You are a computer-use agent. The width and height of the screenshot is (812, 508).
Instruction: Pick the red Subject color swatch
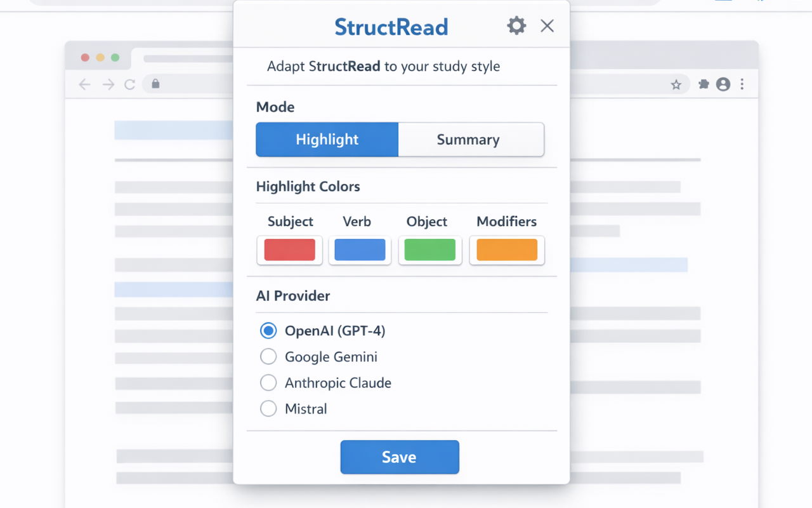[x=289, y=250]
